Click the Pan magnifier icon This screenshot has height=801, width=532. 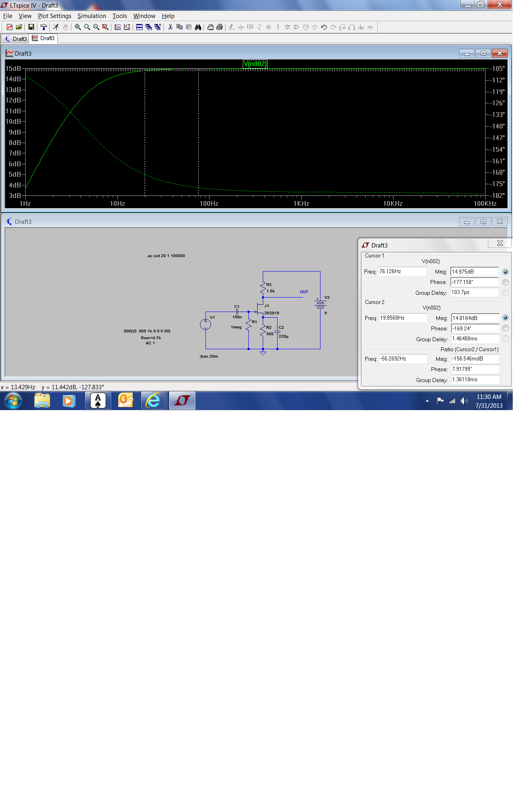point(87,27)
